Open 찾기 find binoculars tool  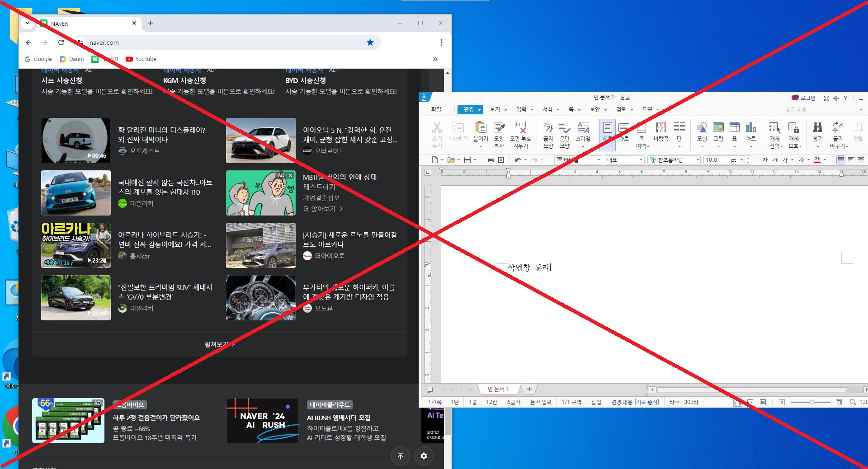(818, 131)
